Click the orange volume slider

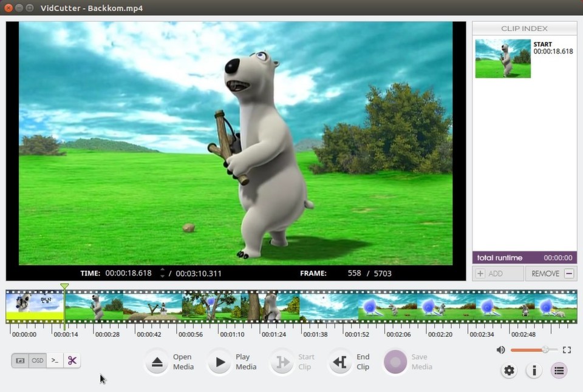click(534, 350)
